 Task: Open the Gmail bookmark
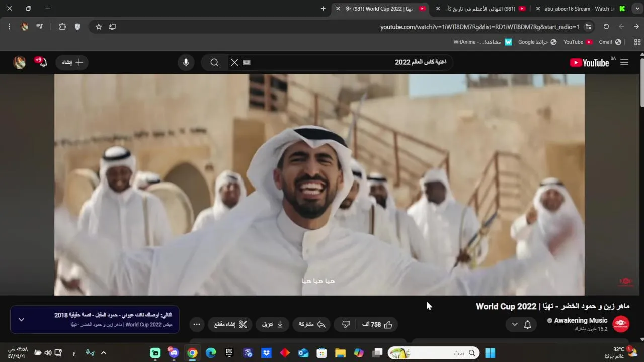pos(610,42)
